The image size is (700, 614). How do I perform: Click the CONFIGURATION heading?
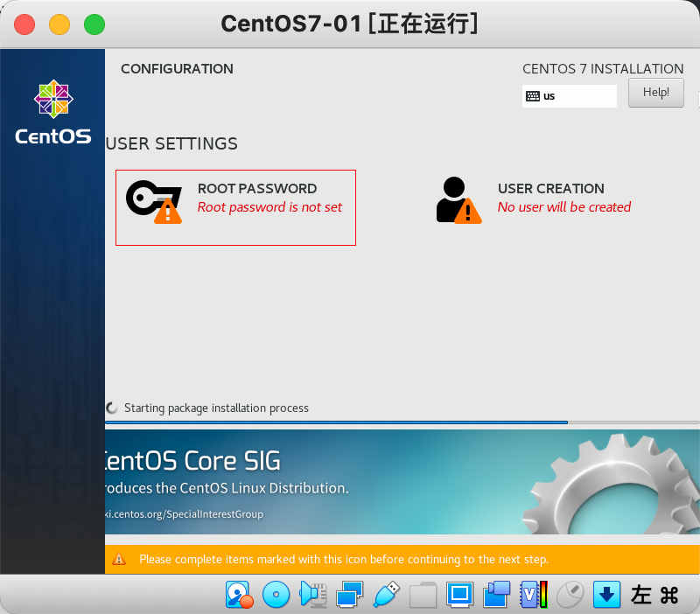[177, 69]
